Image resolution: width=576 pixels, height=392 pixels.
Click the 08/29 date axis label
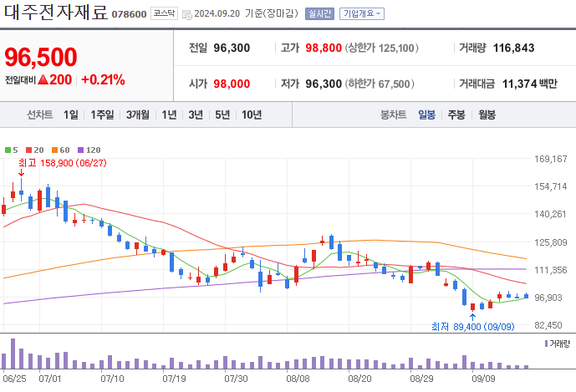point(421,379)
